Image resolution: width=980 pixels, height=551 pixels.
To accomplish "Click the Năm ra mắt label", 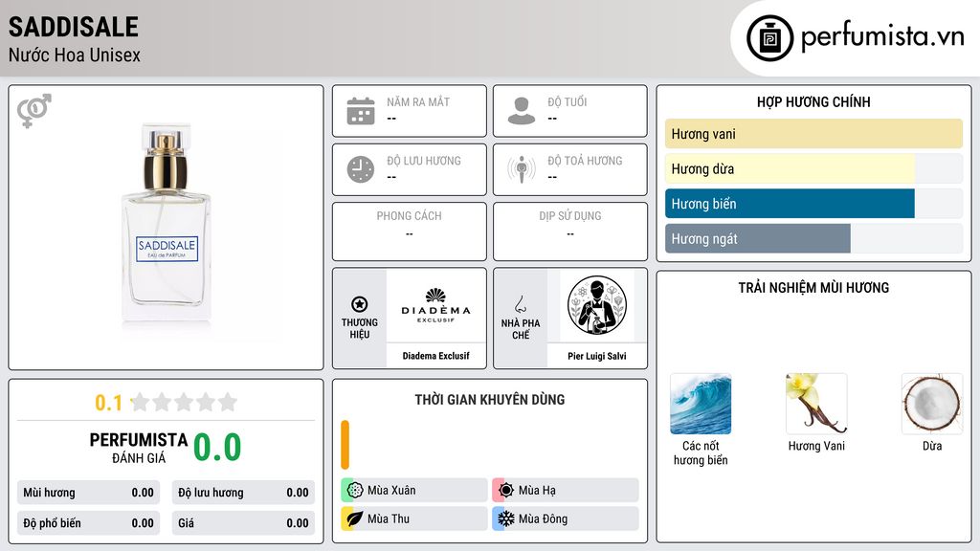I will coord(418,101).
